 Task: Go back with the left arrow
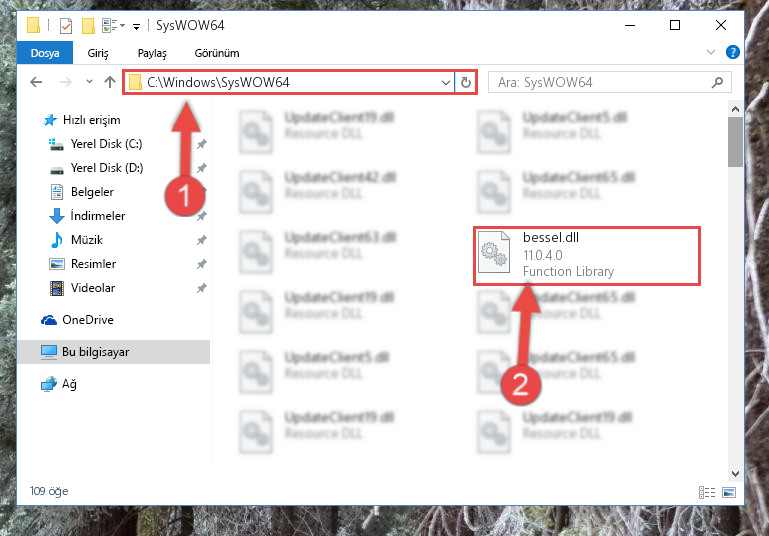pos(36,82)
